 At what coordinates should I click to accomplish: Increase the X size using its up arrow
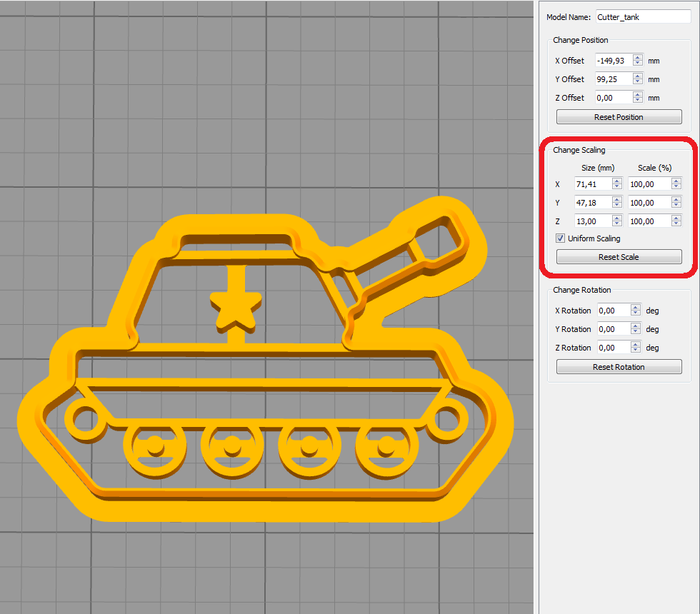[x=616, y=181]
